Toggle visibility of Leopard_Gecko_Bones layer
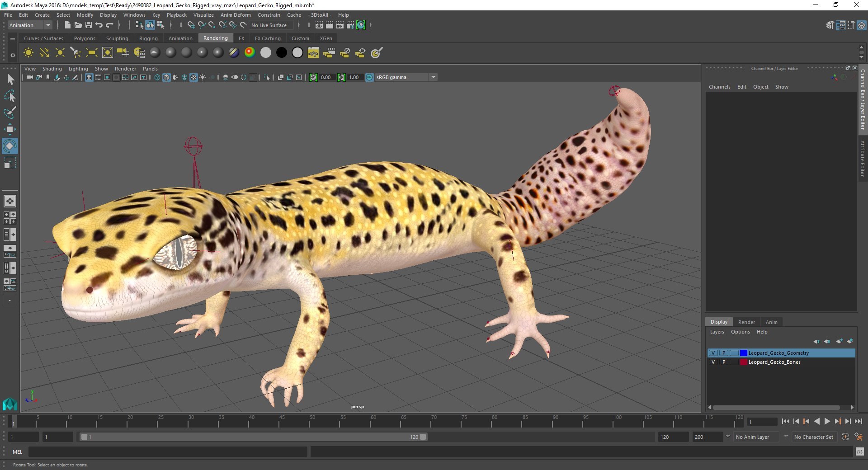 point(713,362)
